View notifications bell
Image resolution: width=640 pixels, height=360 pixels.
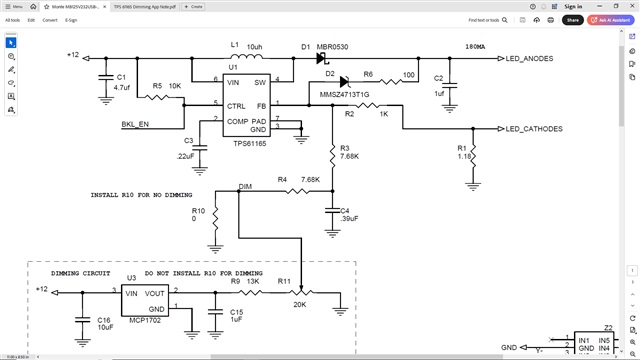coord(543,7)
